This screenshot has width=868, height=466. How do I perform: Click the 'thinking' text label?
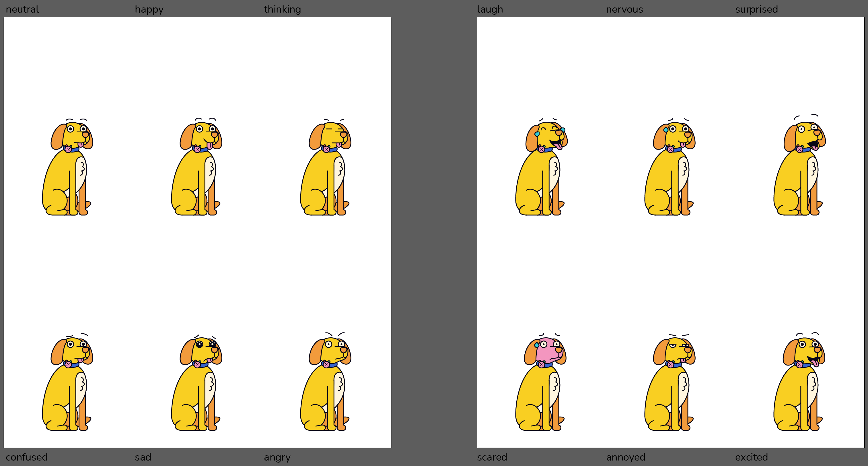click(282, 9)
